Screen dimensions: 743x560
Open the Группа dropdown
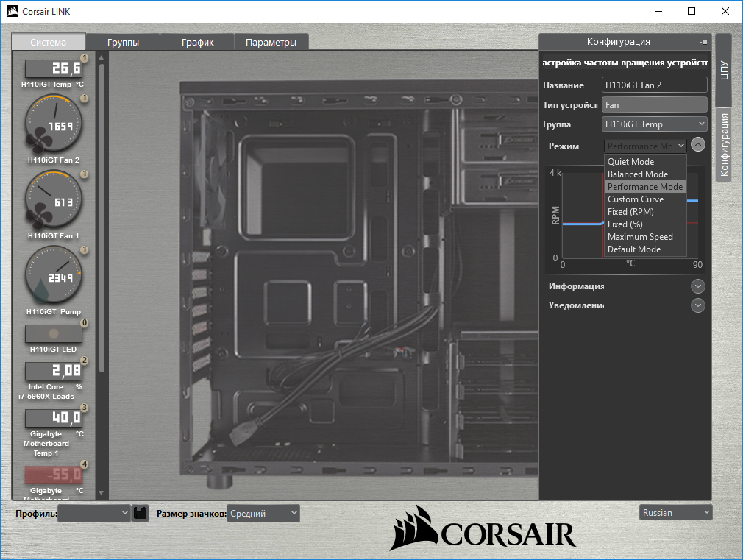654,124
